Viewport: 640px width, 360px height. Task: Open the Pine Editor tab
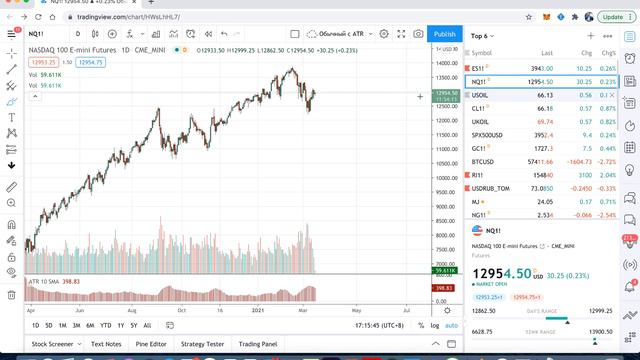pyautogui.click(x=151, y=344)
